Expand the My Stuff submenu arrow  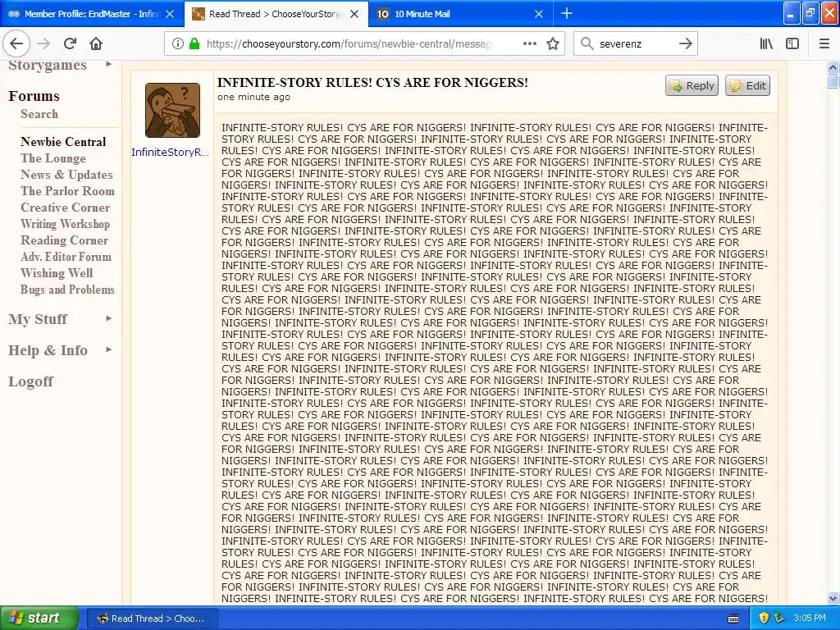[x=109, y=318]
